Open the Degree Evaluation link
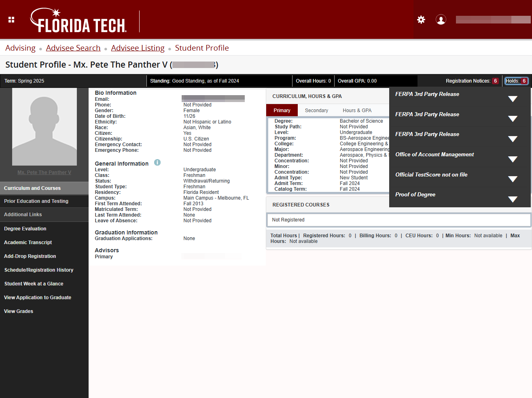The width and height of the screenshot is (532, 398). coord(25,229)
